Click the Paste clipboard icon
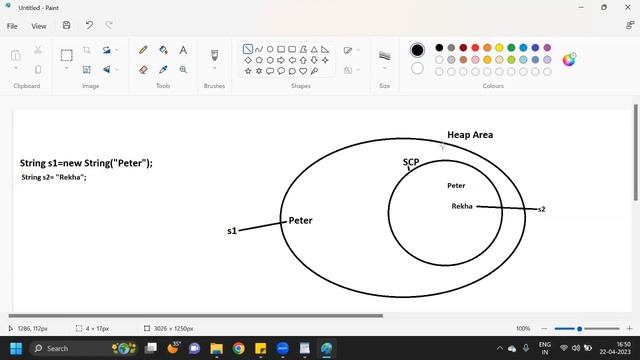Image resolution: width=640 pixels, height=360 pixels. pyautogui.click(x=16, y=55)
